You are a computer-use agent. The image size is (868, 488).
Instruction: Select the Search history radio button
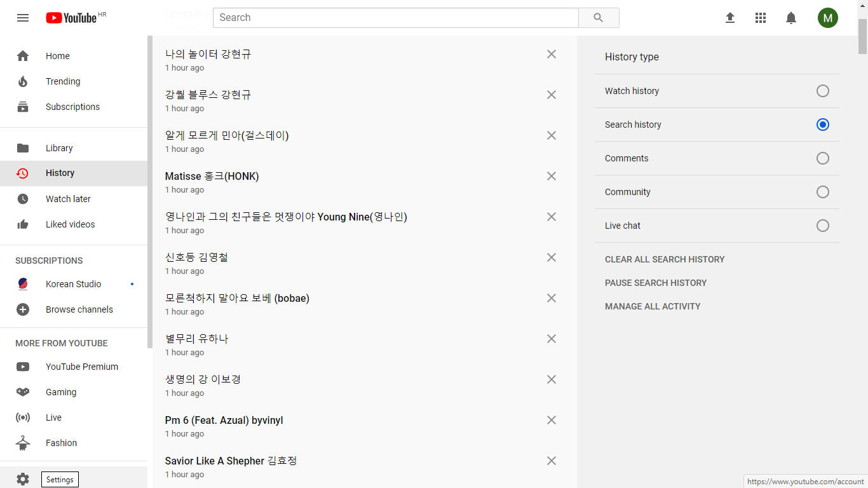[823, 125]
